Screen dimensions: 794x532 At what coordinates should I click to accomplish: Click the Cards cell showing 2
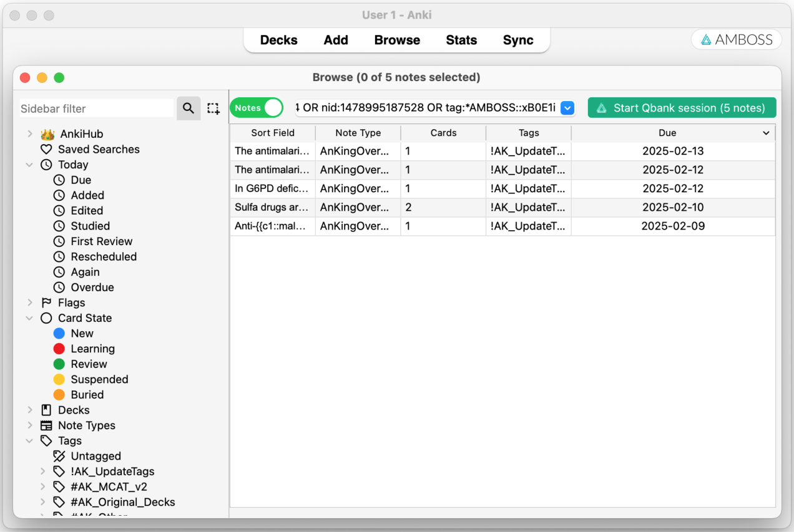point(443,207)
